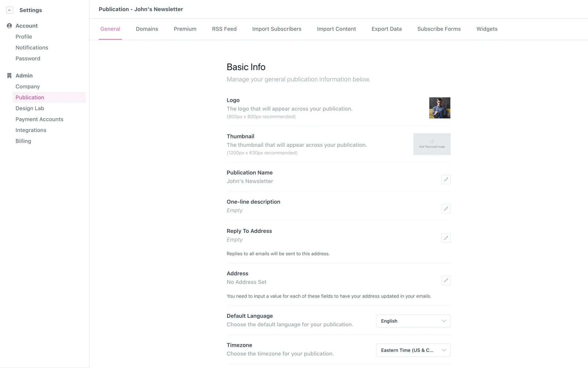Edit the Reply To Address pencil icon

[x=446, y=238]
